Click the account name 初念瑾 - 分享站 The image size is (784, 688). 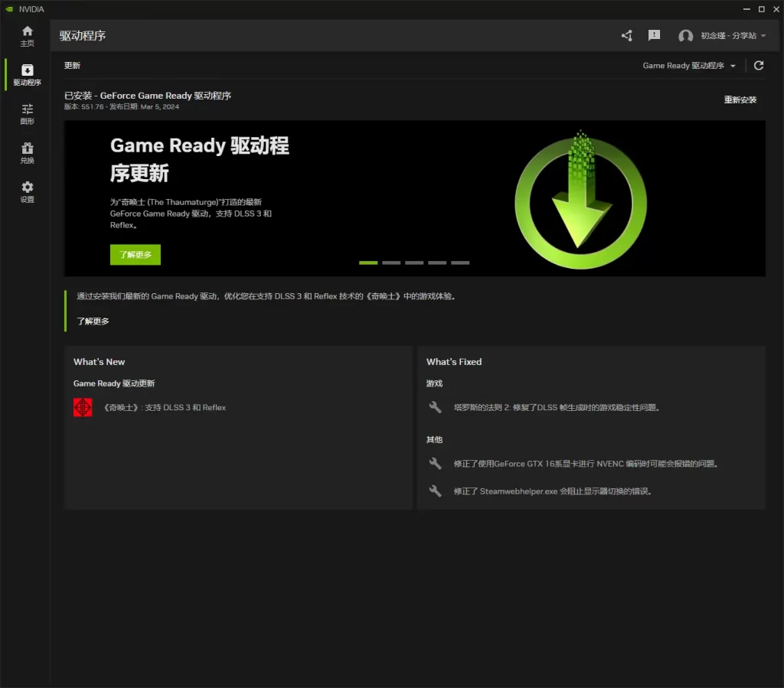729,35
